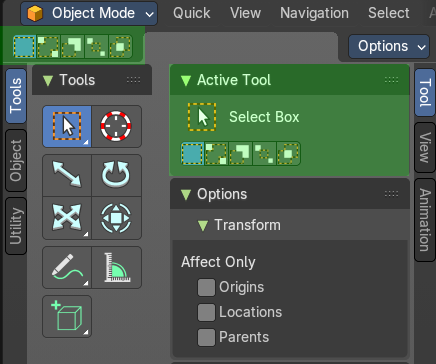Open the Navigation menu

pos(314,13)
